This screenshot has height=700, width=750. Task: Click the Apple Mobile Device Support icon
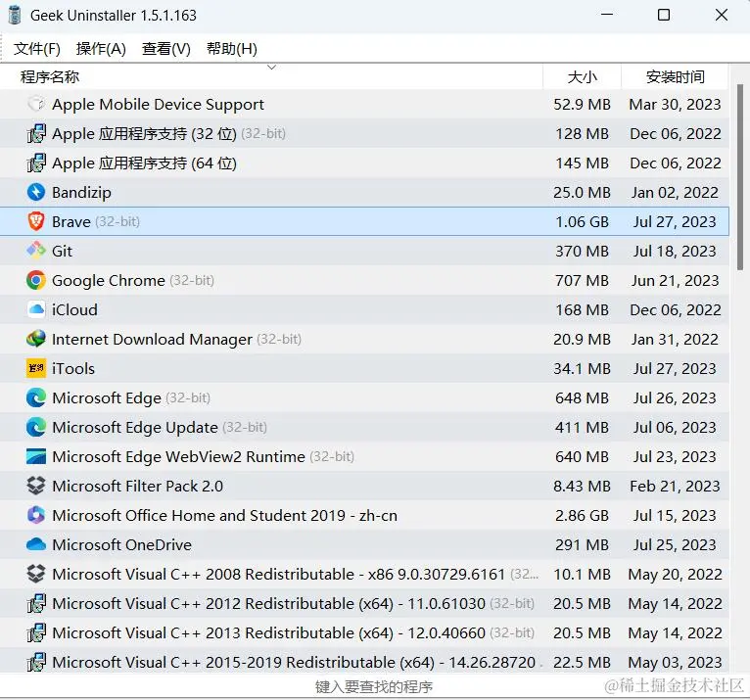point(36,104)
